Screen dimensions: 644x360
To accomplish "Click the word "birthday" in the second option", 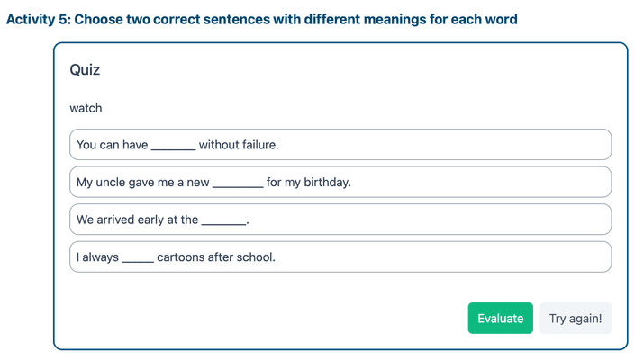I will coord(325,183).
